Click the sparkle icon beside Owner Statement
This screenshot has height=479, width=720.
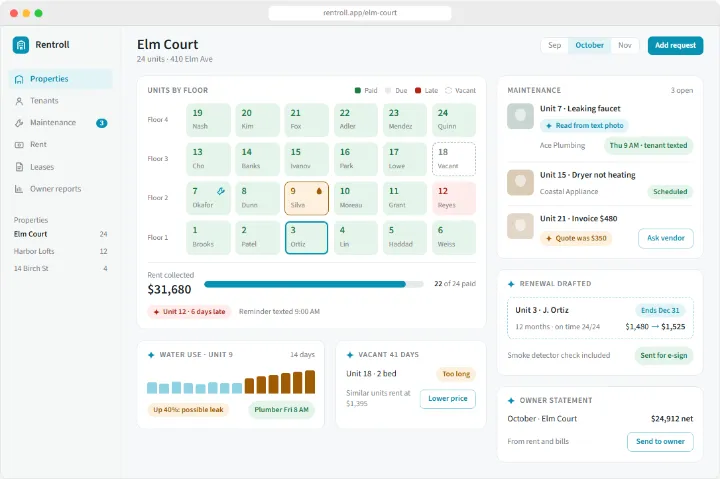point(511,400)
